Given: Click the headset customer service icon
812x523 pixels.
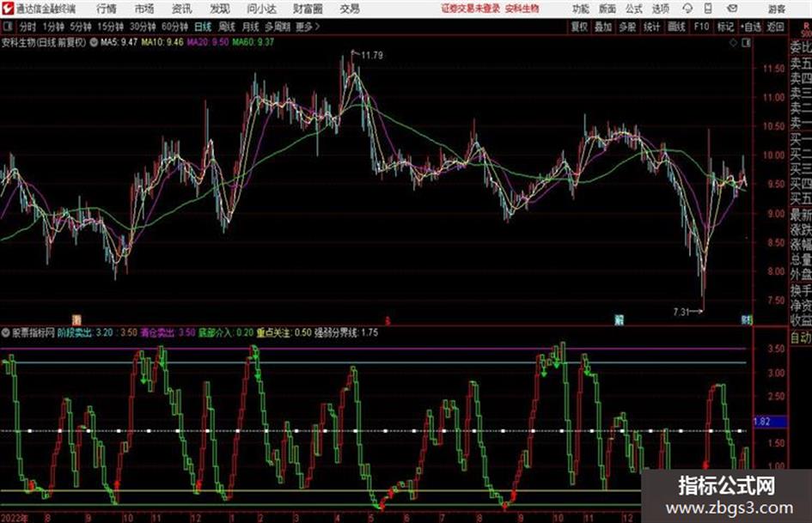Looking at the screenshot, I should pyautogui.click(x=687, y=9).
